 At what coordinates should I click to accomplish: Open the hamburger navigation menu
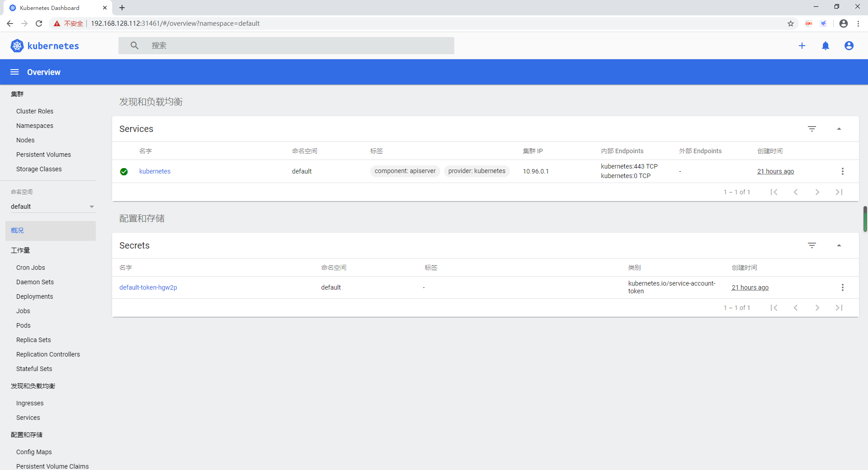[x=14, y=72]
